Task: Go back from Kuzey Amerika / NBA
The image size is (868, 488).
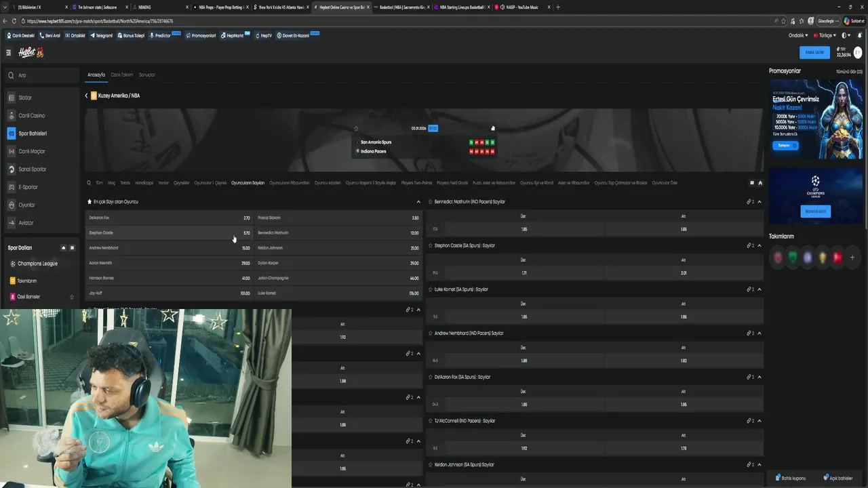Action: pyautogui.click(x=86, y=96)
